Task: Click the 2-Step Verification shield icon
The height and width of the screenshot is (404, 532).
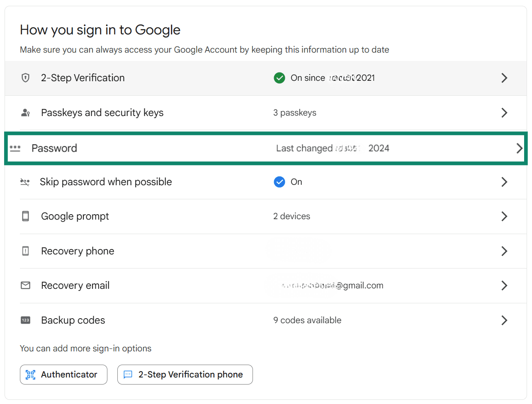Action: tap(25, 78)
